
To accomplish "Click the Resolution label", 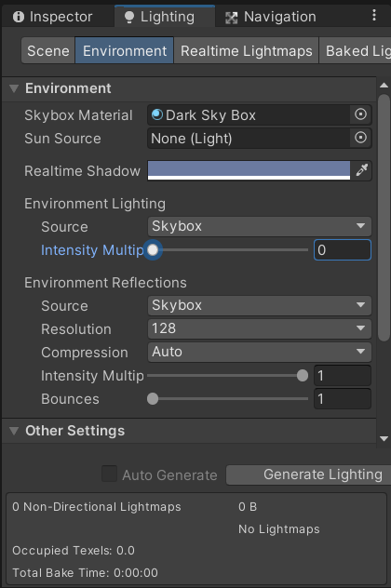I will tap(76, 329).
